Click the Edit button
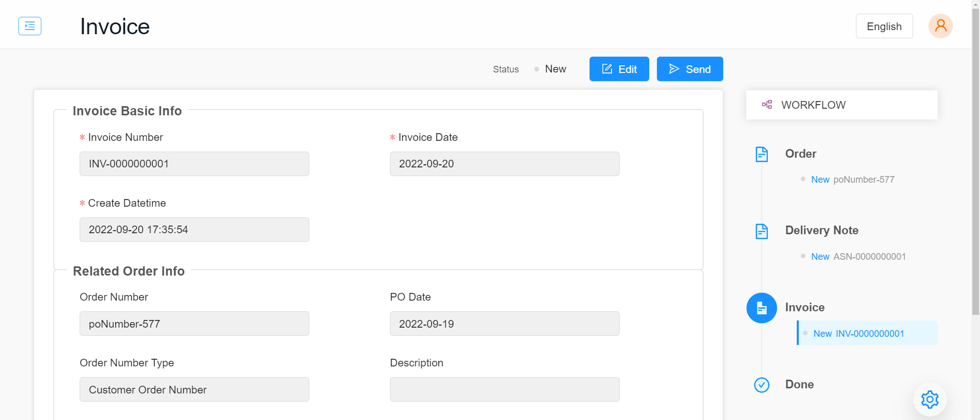Image resolution: width=980 pixels, height=420 pixels. [619, 69]
